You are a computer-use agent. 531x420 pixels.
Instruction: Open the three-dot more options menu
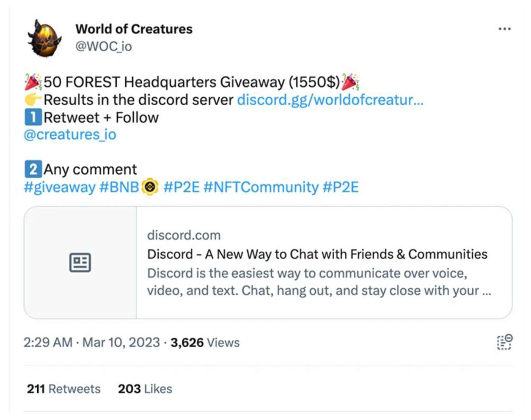pyautogui.click(x=504, y=29)
